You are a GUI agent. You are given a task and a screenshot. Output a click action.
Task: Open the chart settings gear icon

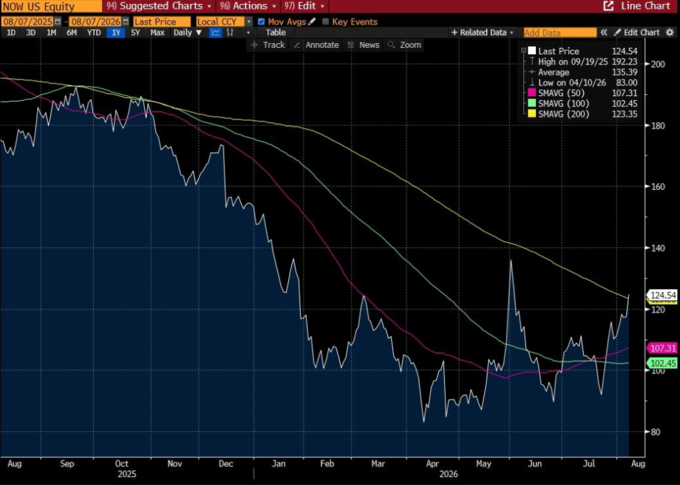(x=670, y=33)
